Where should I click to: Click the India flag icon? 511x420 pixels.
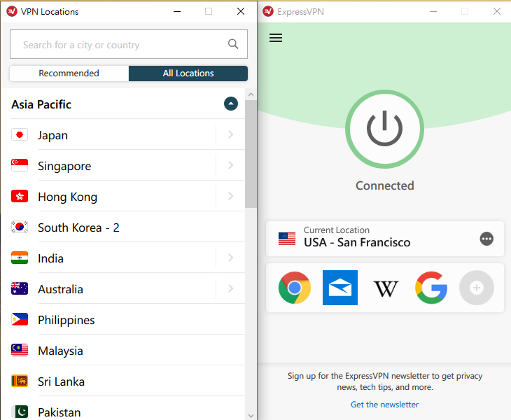coord(20,258)
